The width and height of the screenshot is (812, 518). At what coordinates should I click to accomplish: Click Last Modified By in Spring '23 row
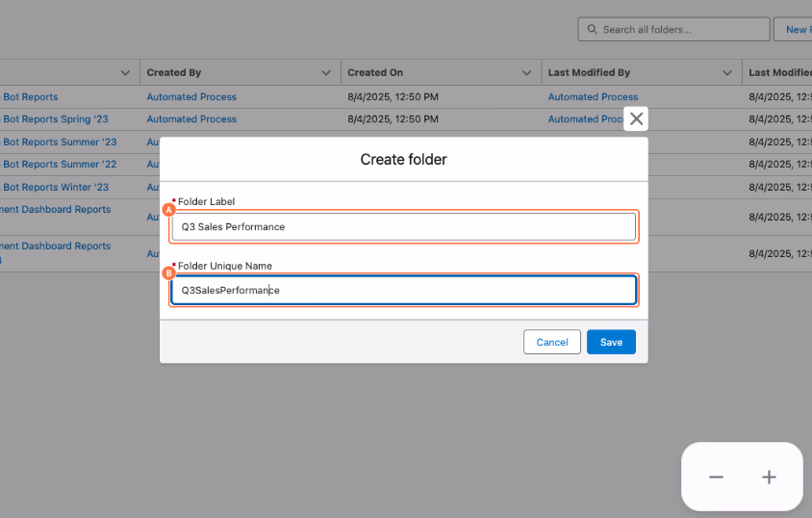(x=586, y=119)
